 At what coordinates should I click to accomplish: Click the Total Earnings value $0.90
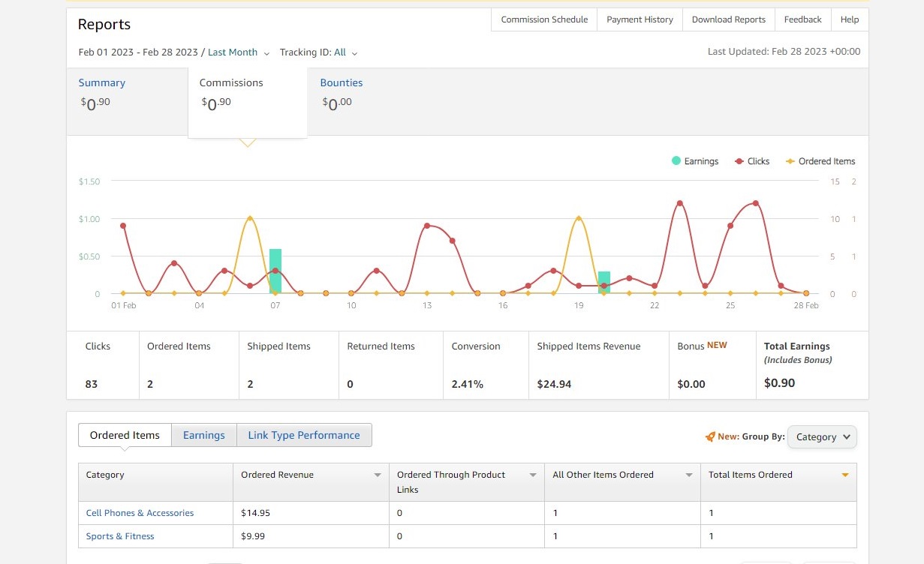[779, 383]
